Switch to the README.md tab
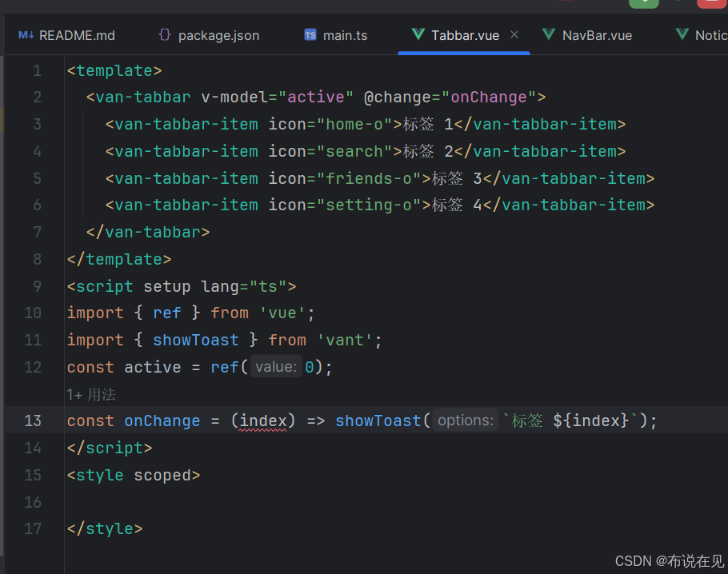The image size is (728, 574). click(x=67, y=35)
